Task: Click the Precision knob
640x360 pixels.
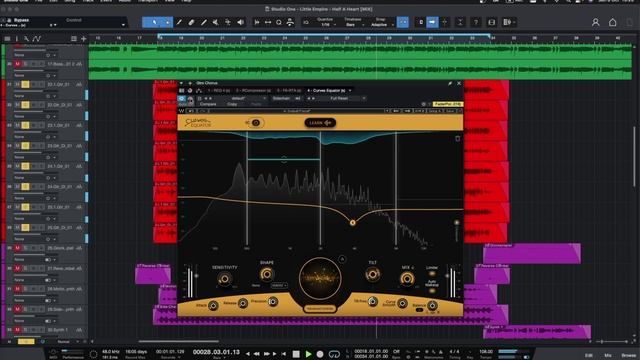Action: [273, 302]
